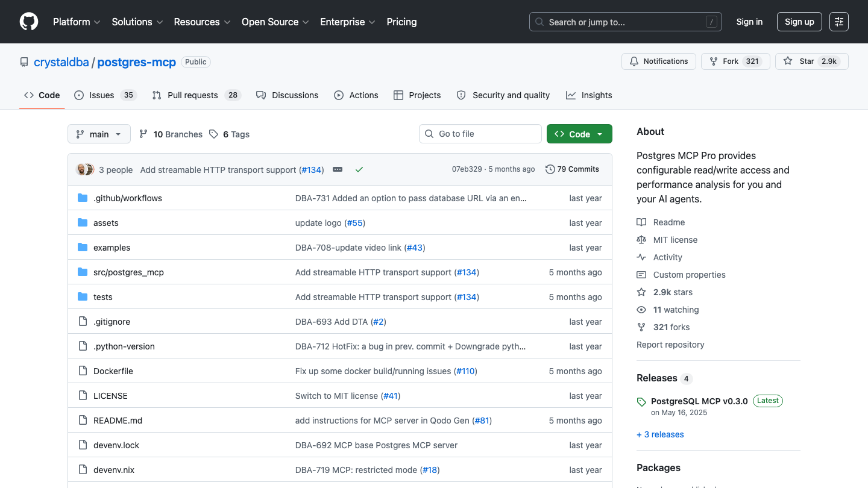Click the history clock icon beside 79 Commits
Image resolution: width=868 pixels, height=488 pixels.
click(550, 169)
